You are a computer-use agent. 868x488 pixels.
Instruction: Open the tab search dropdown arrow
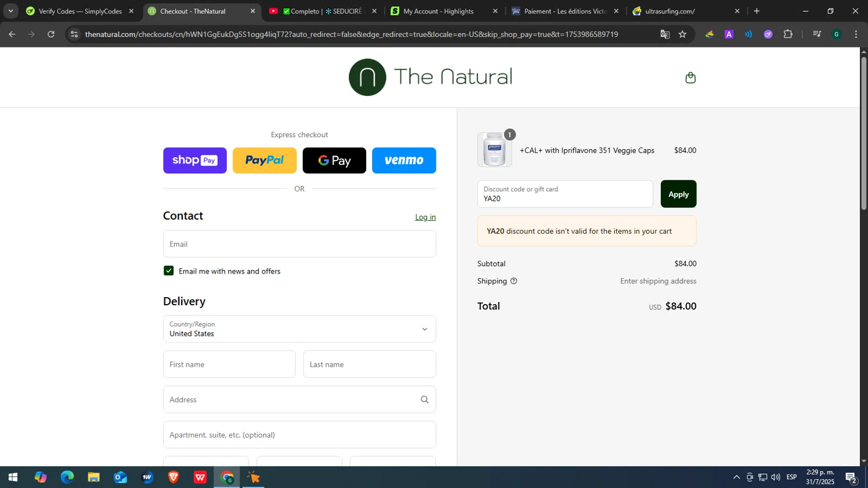pos(10,11)
